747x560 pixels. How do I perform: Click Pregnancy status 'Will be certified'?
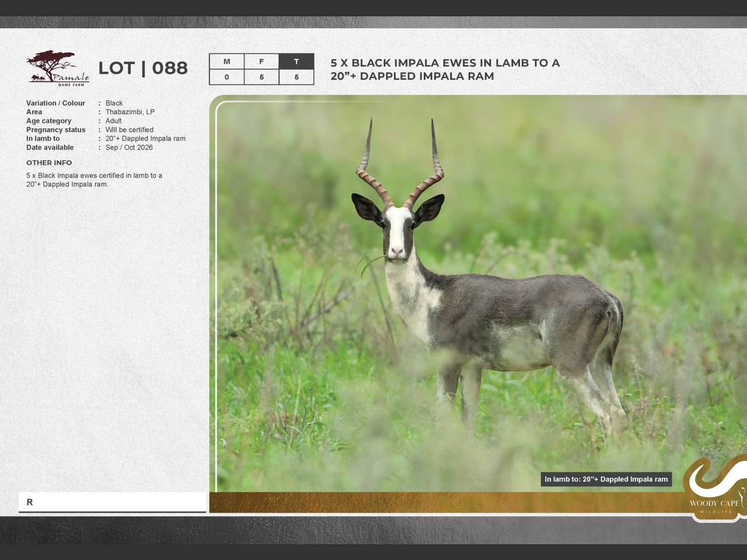(x=129, y=130)
